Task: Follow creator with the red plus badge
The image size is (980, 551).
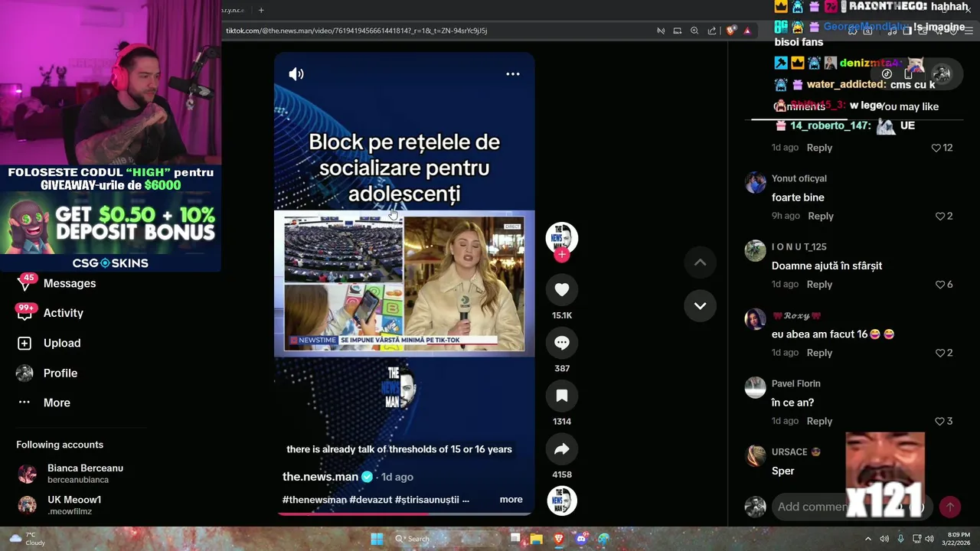Action: [562, 255]
